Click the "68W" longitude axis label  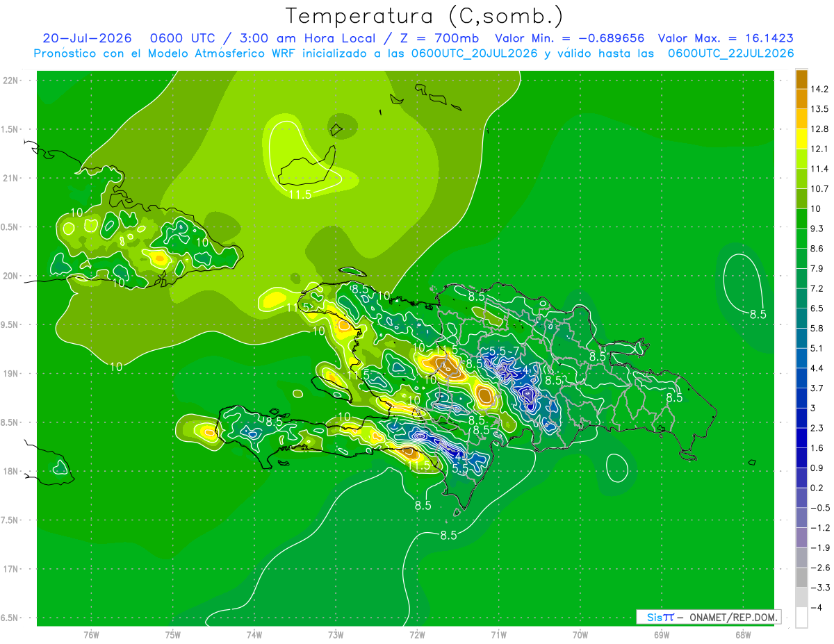[x=742, y=635]
